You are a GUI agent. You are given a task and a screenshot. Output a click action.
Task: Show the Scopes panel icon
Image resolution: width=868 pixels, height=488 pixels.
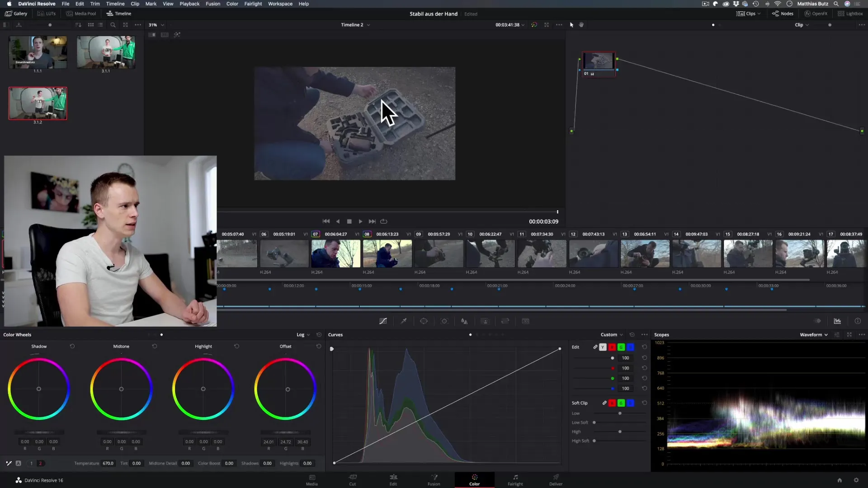coord(837,321)
